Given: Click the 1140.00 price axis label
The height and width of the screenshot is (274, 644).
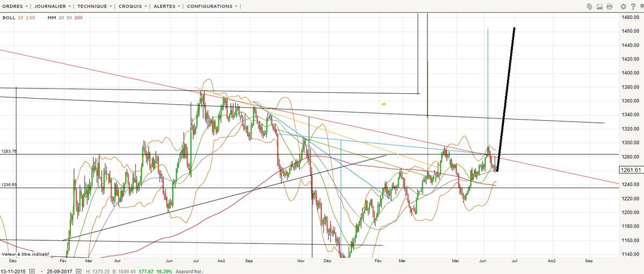Looking at the screenshot, I should tap(632, 254).
